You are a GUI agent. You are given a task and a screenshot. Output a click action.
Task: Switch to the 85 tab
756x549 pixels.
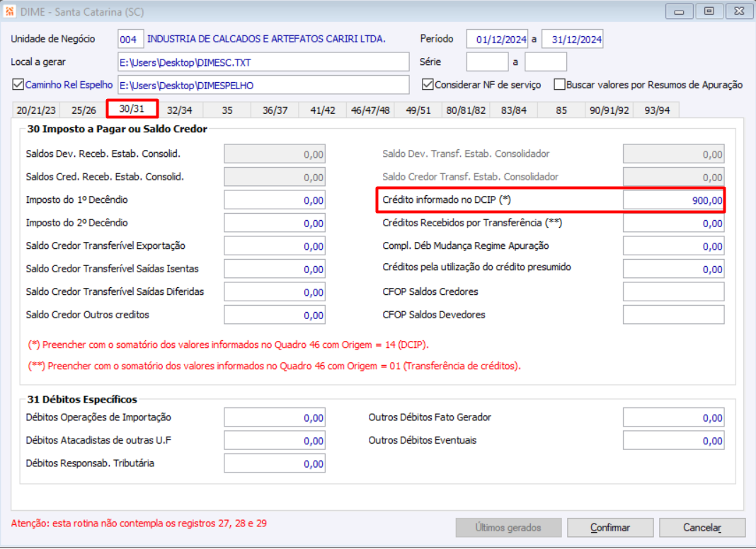pos(561,110)
